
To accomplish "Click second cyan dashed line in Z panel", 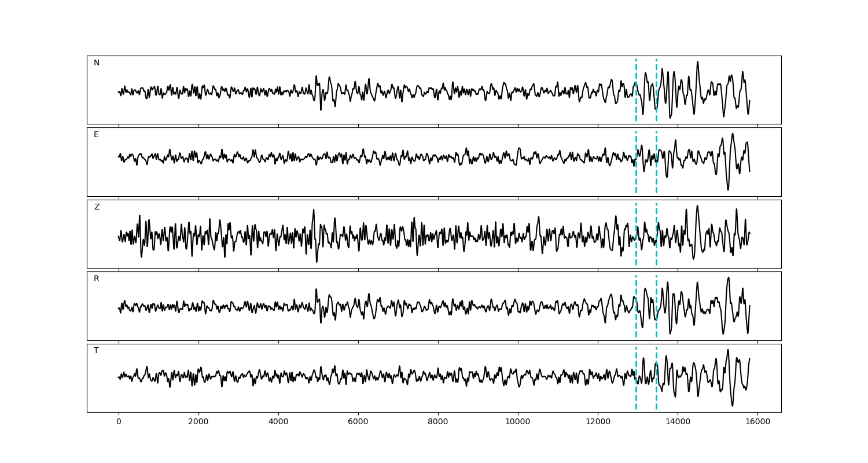I will click(x=656, y=255).
